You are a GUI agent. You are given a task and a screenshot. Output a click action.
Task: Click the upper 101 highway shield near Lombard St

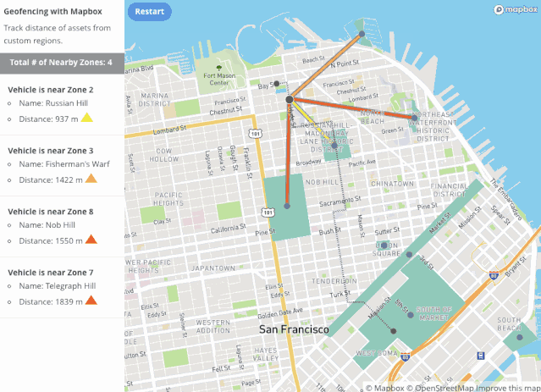coord(256,134)
